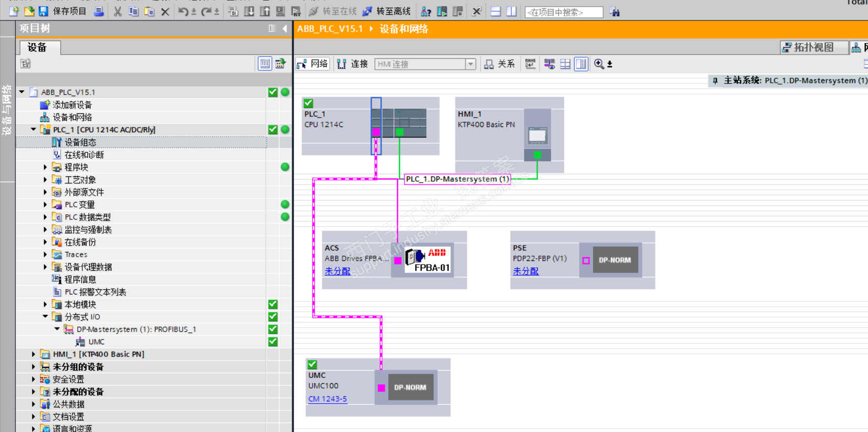Screen dimensions: 868x432
Task: Click the show address labels NAME icon
Action: tap(531, 64)
